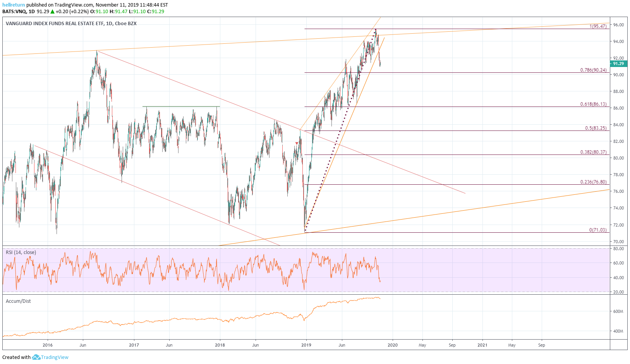Screen dimensions: 630x364
Task: Click the Fibonacci level label 0.618(86.13)
Action: coord(593,104)
